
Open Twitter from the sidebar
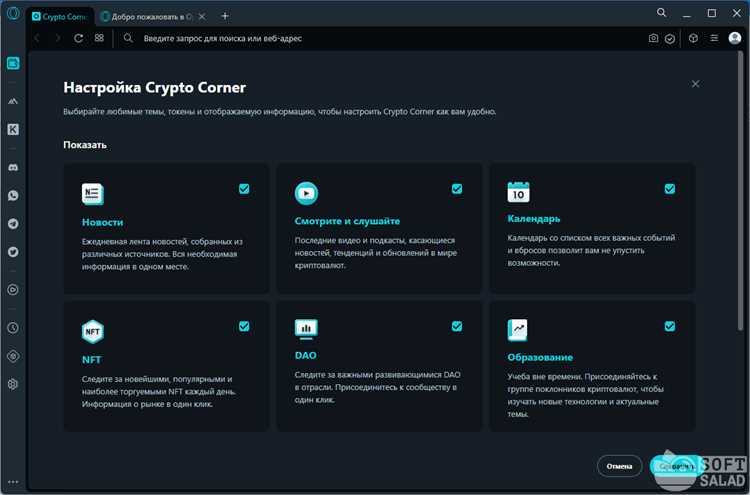pyautogui.click(x=13, y=252)
